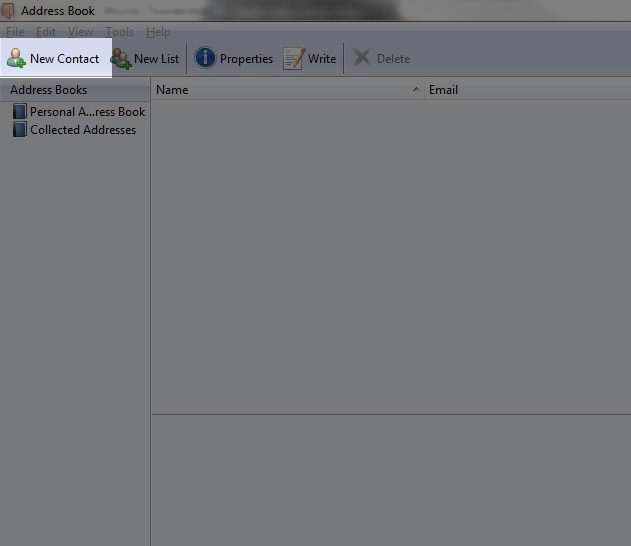Click the Write message toolbar button

point(310,59)
